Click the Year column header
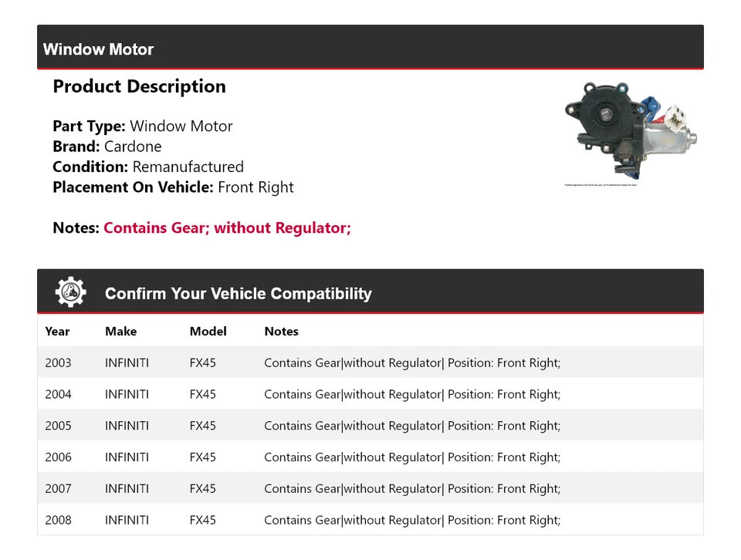This screenshot has height=560, width=741. (x=57, y=331)
